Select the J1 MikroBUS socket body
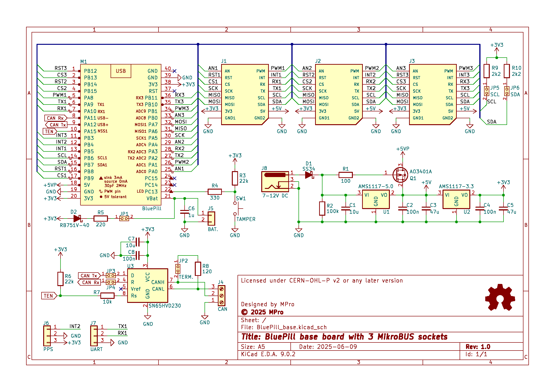The height and width of the screenshot is (392, 555). (x=245, y=94)
